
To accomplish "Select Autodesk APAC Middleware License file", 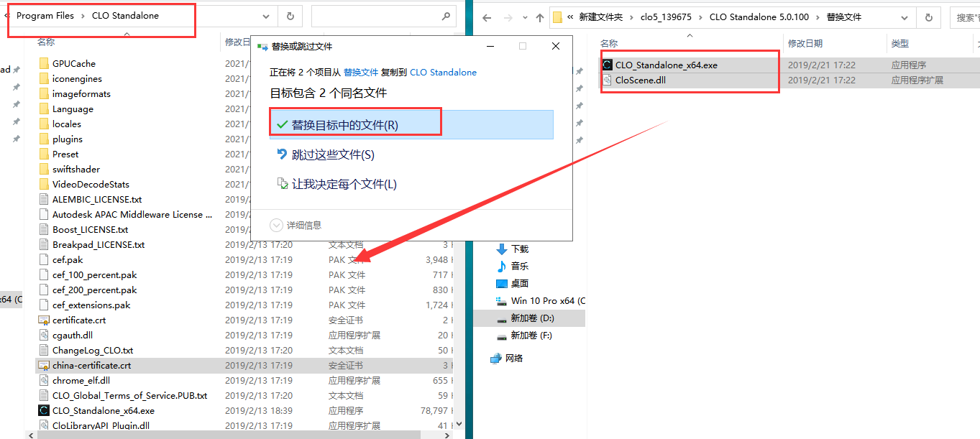I will pyautogui.click(x=132, y=214).
